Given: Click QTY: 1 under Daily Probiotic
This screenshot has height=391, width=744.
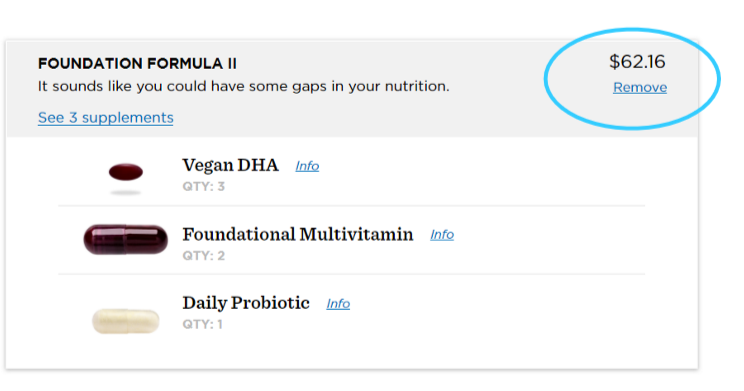Looking at the screenshot, I should tap(203, 325).
